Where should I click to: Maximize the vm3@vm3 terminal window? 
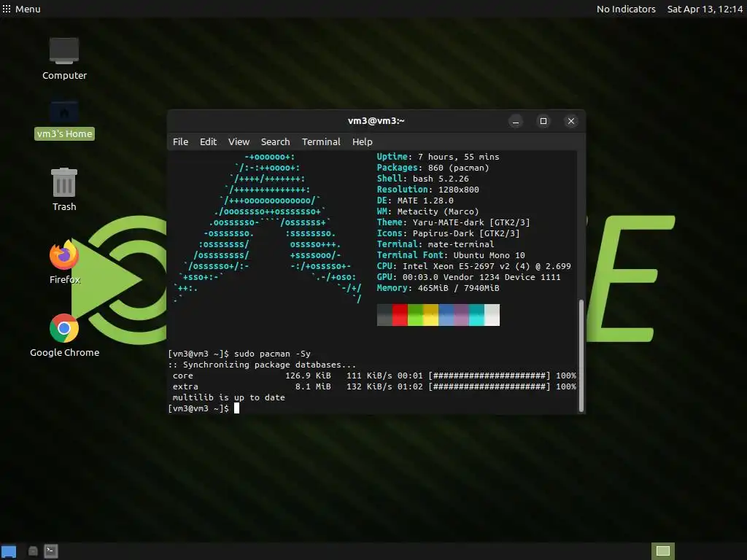pos(543,122)
